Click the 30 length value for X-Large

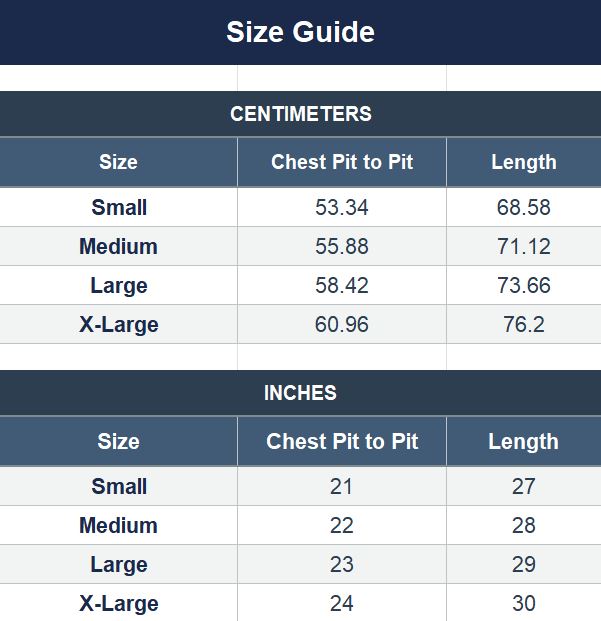click(523, 603)
